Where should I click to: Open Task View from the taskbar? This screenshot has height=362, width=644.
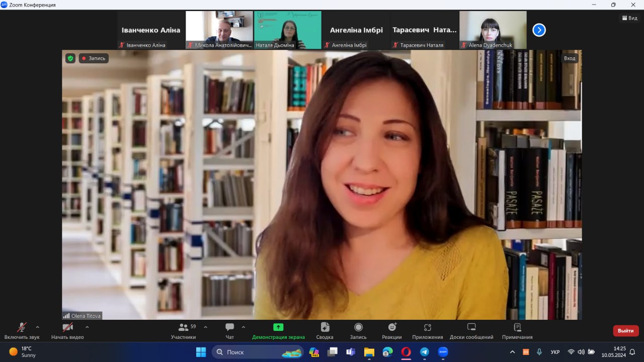(x=332, y=352)
